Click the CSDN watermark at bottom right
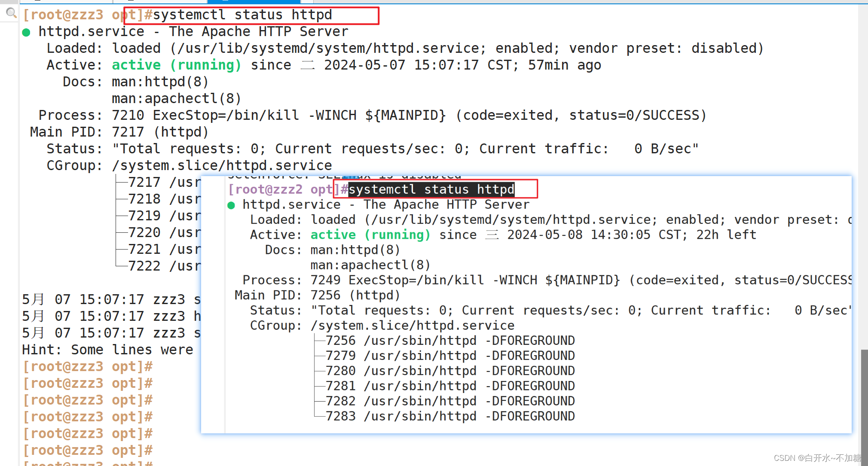The width and height of the screenshot is (868, 466). pos(817,458)
